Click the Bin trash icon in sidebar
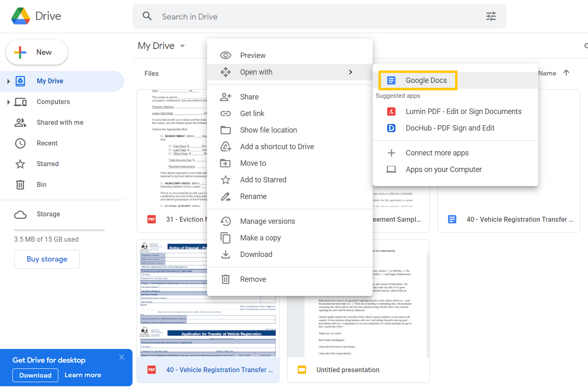 20,185
